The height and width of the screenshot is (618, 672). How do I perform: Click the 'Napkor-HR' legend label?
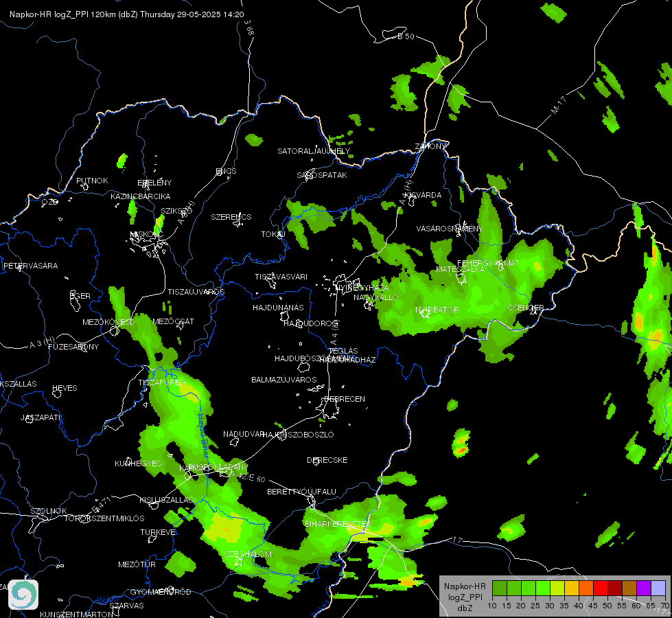coord(465,586)
